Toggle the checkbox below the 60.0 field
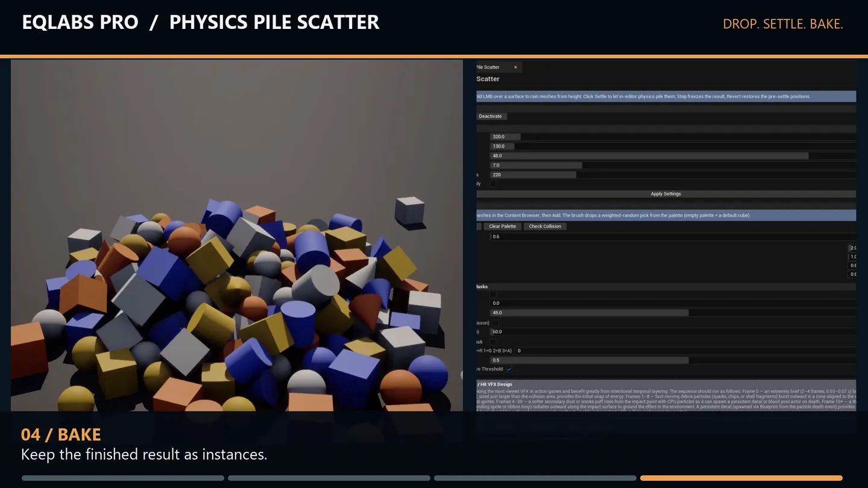868x488 pixels. [493, 342]
